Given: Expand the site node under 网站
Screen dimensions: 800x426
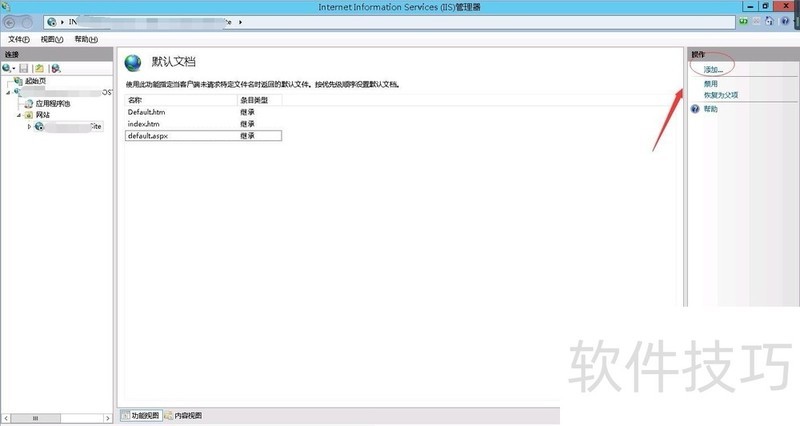Looking at the screenshot, I should tap(29, 127).
